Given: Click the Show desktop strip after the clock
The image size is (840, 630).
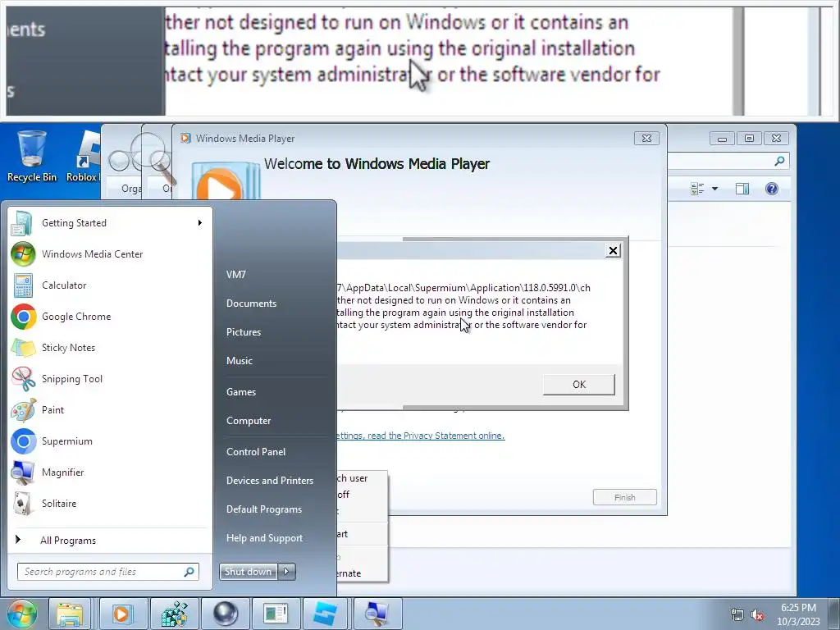Looking at the screenshot, I should [x=834, y=614].
